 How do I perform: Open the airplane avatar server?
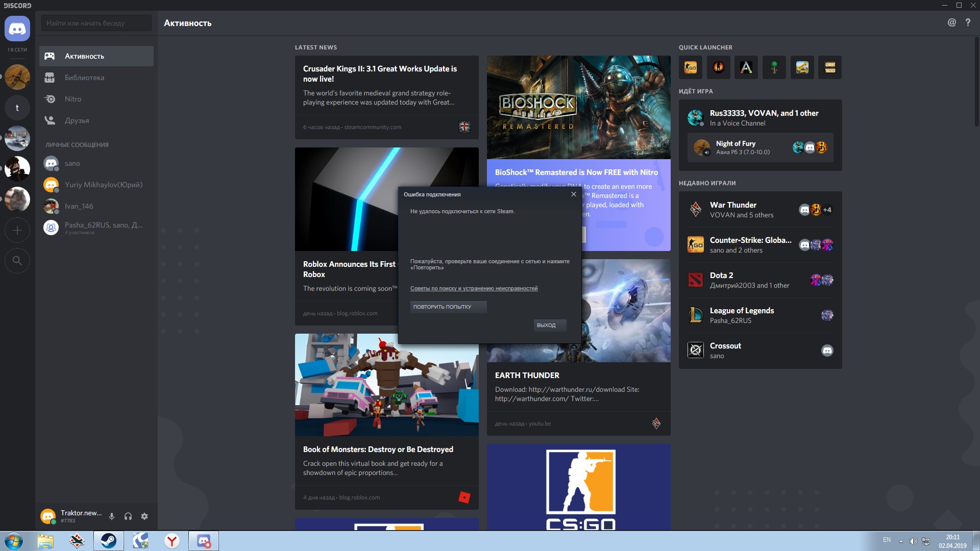point(17,77)
